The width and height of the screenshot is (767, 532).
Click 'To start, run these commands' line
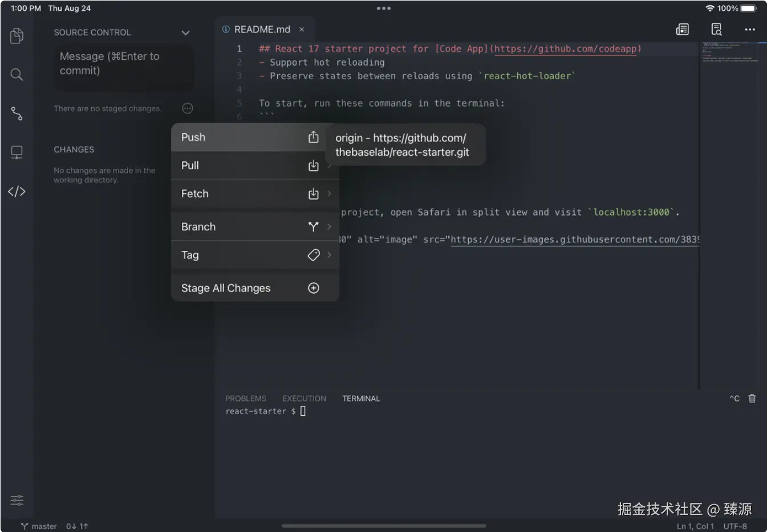382,103
